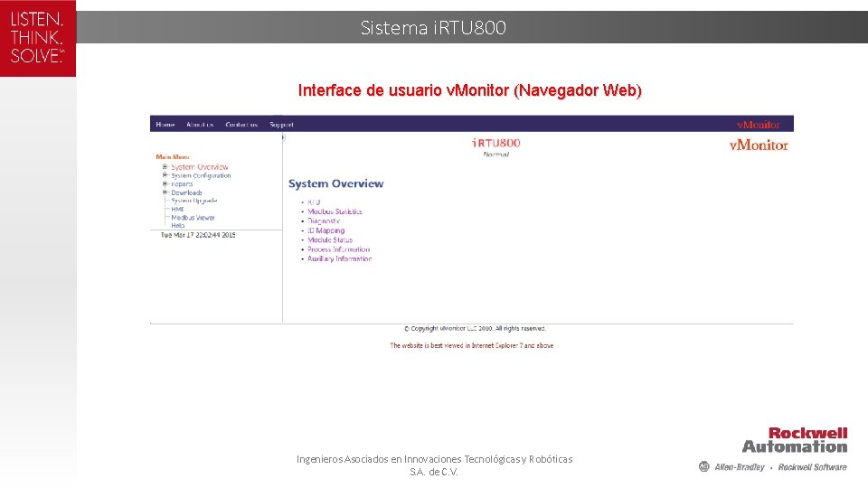
Task: Open Support in the navigation bar
Action: click(x=281, y=125)
